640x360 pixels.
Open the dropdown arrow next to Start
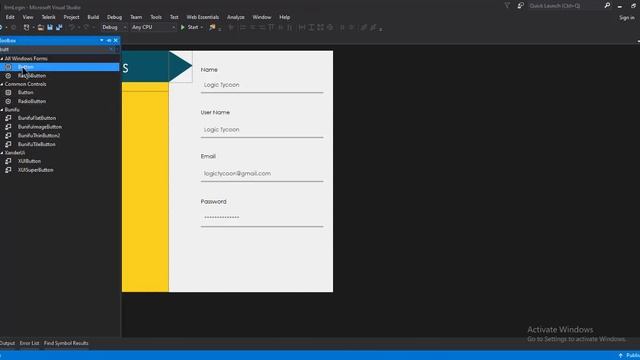(202, 27)
